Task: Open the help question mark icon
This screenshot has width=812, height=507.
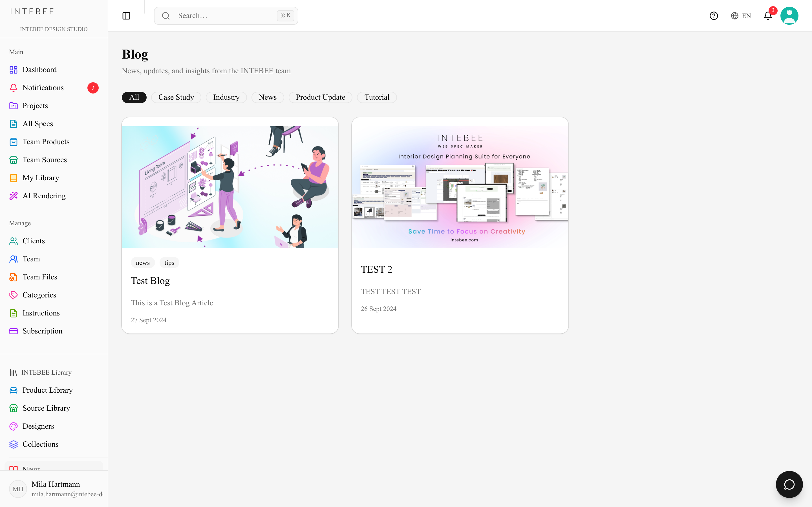Action: pos(714,16)
